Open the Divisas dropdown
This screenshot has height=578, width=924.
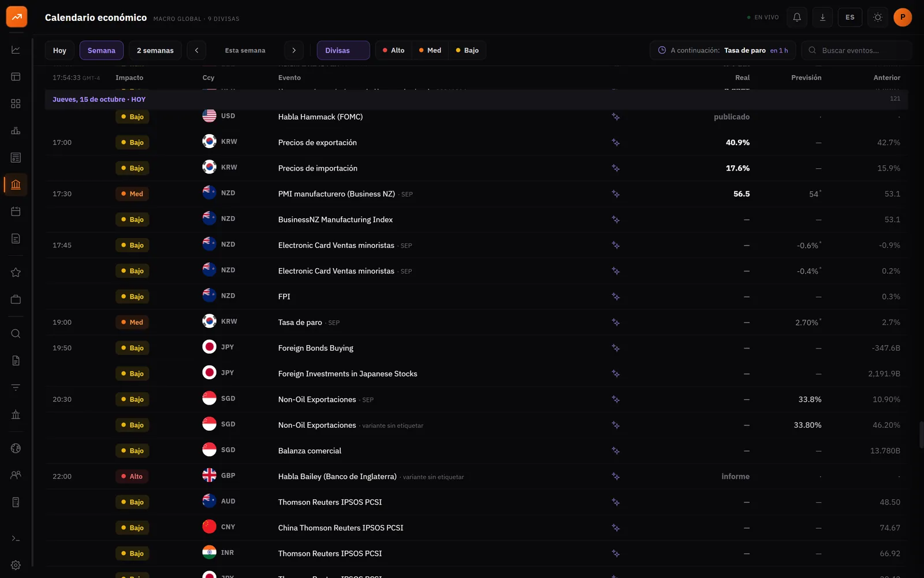click(343, 50)
